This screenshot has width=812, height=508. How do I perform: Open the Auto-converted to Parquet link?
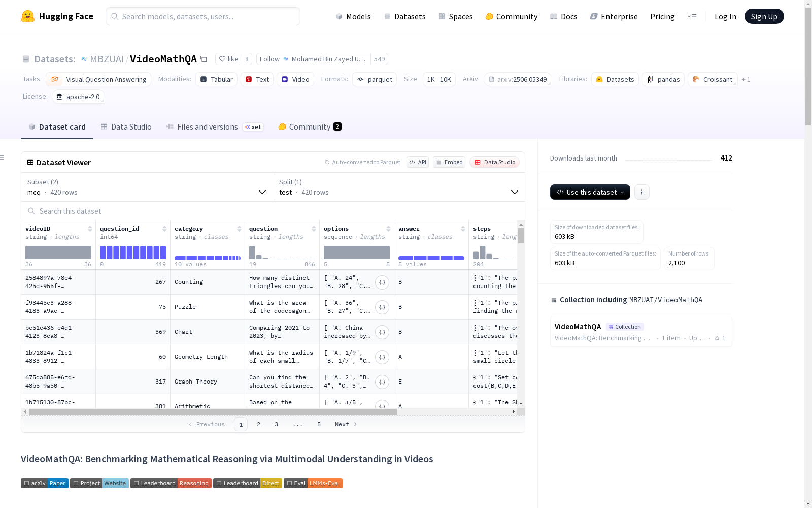[362, 162]
